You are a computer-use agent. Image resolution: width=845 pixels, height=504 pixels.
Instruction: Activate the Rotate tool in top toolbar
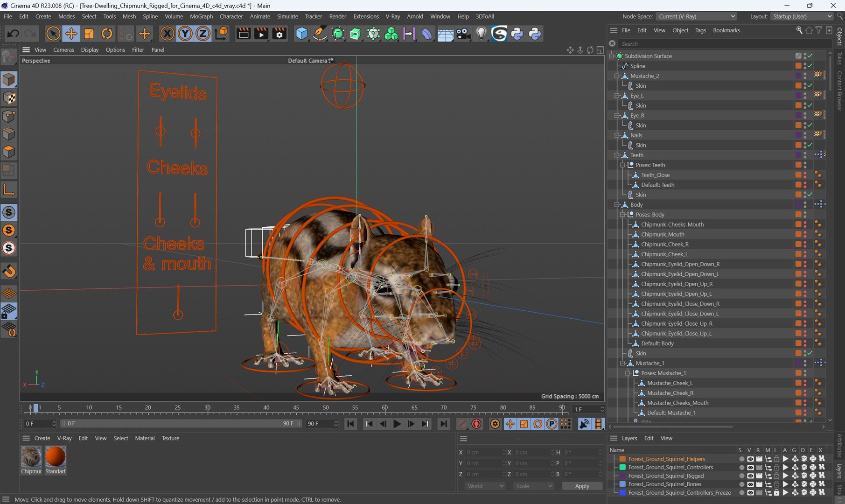(107, 34)
